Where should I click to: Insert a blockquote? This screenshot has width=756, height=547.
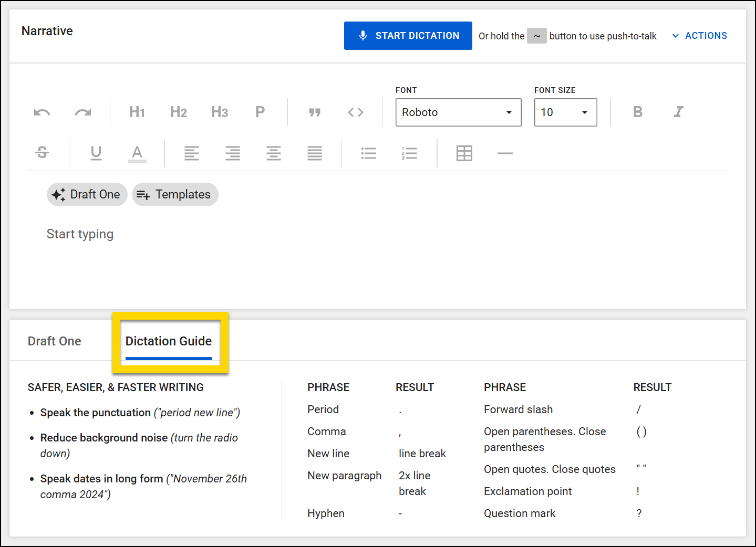[314, 112]
